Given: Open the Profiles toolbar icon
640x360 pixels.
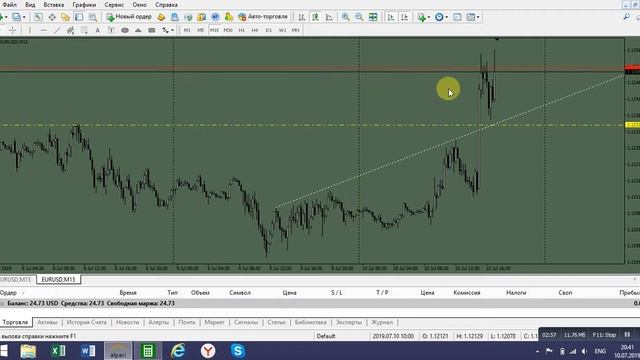Looking at the screenshot, I should [16, 17].
